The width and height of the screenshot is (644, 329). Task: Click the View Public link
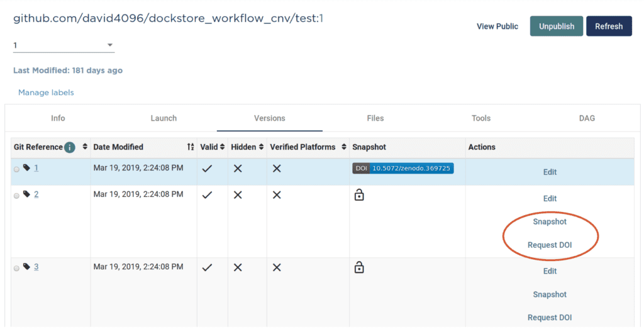click(x=497, y=26)
